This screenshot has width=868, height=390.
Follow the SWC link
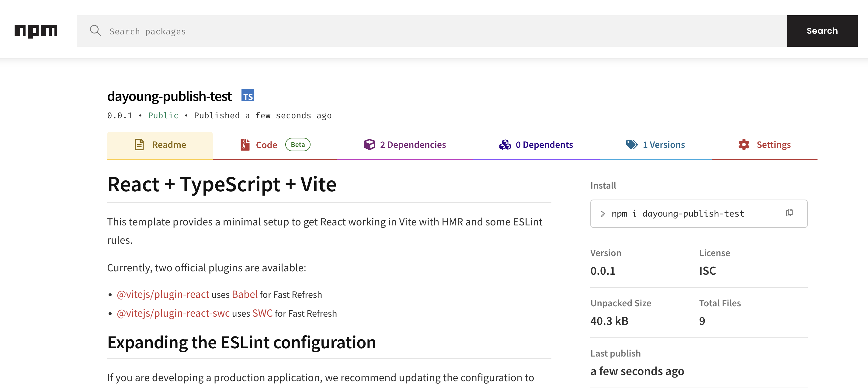coord(262,313)
